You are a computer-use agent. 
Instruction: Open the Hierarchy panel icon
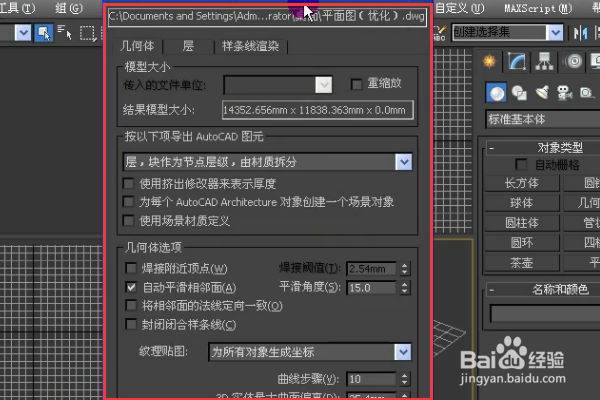(544, 61)
